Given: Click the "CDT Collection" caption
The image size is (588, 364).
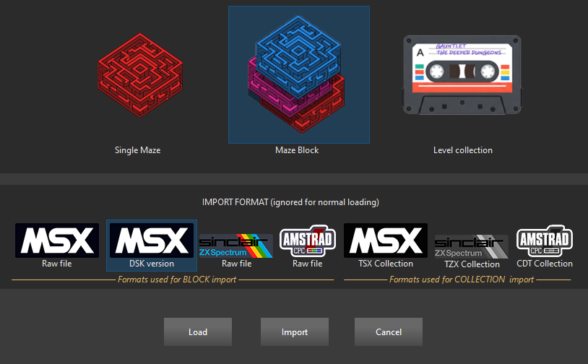Looking at the screenshot, I should click(545, 264).
